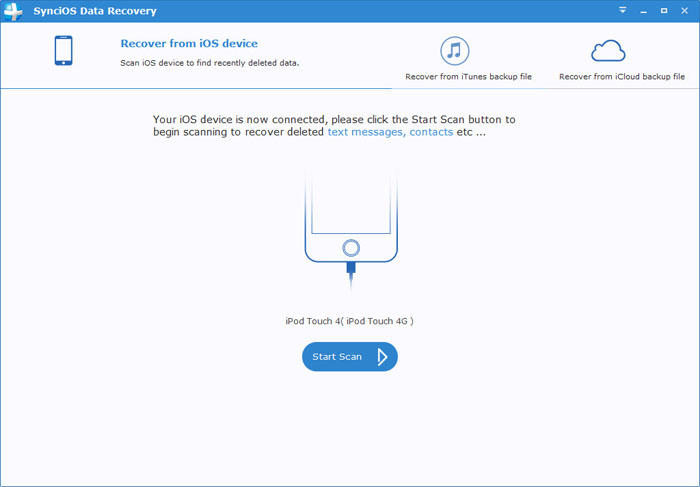
Task: Click the iPod Touch 4 device name label
Action: tap(350, 321)
